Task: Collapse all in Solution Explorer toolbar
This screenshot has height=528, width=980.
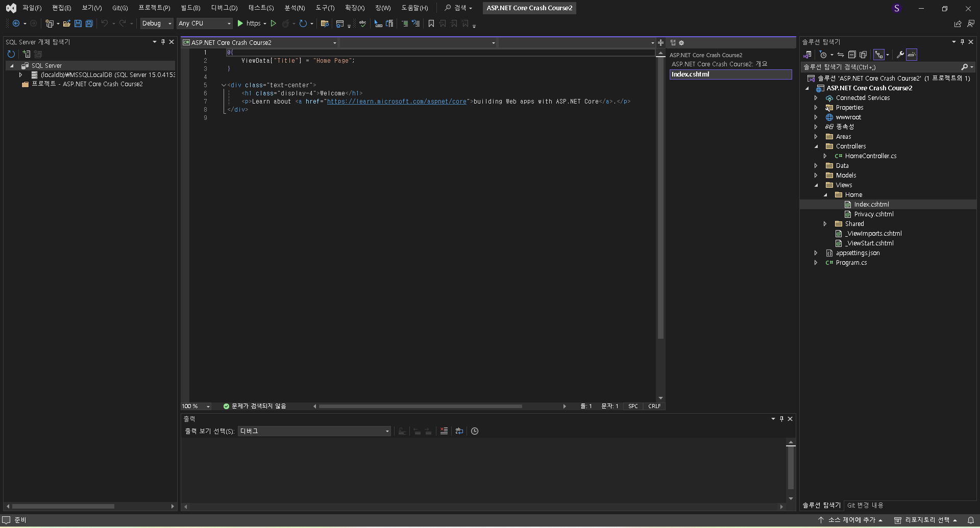Action: pos(852,55)
